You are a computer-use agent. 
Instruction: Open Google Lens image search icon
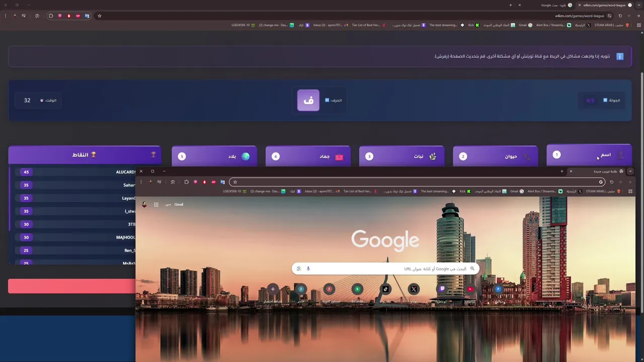click(x=299, y=268)
